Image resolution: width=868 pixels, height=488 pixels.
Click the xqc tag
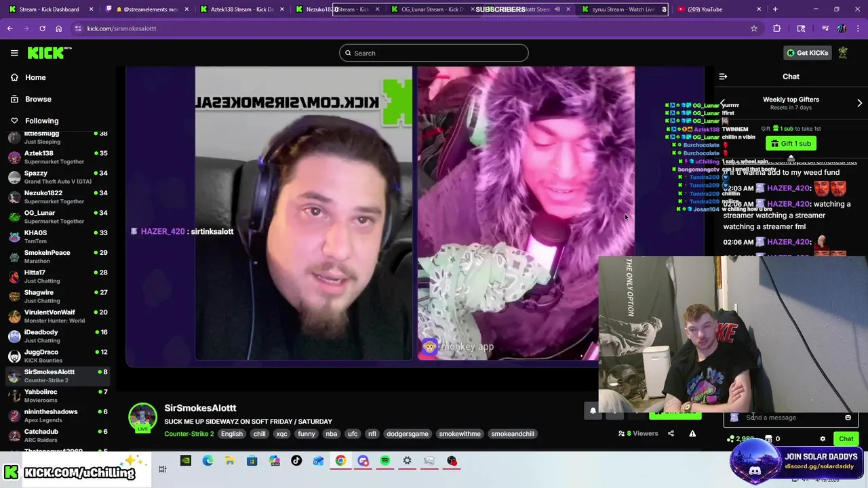(281, 434)
